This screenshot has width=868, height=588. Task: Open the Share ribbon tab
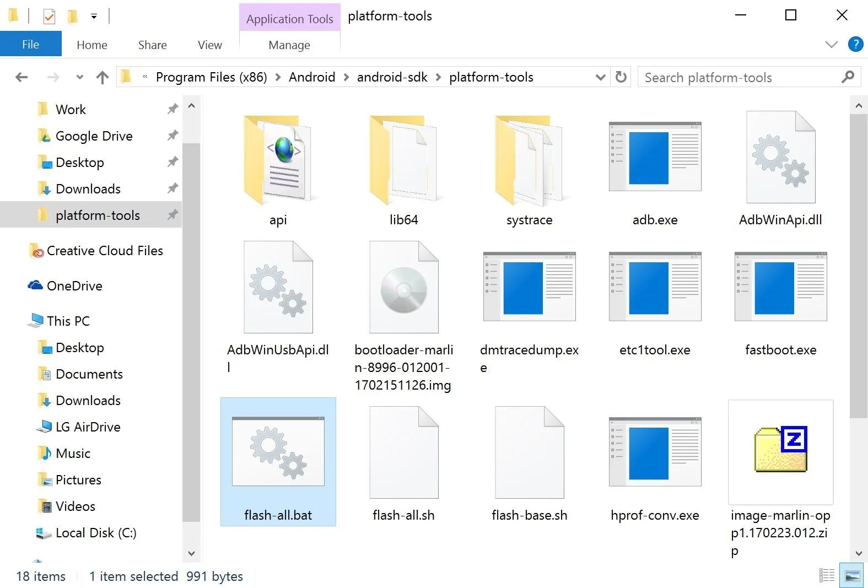[x=153, y=45]
